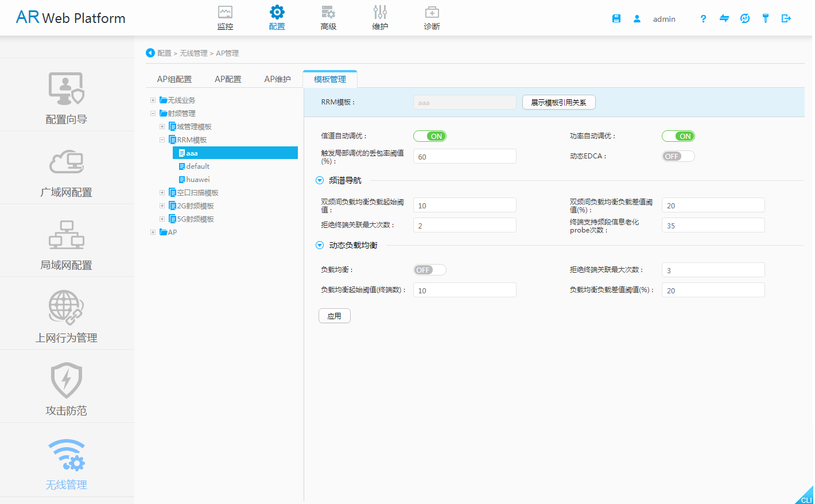The height and width of the screenshot is (504, 815).
Task: Click the 展示模板引用关系 button
Action: pyautogui.click(x=558, y=102)
